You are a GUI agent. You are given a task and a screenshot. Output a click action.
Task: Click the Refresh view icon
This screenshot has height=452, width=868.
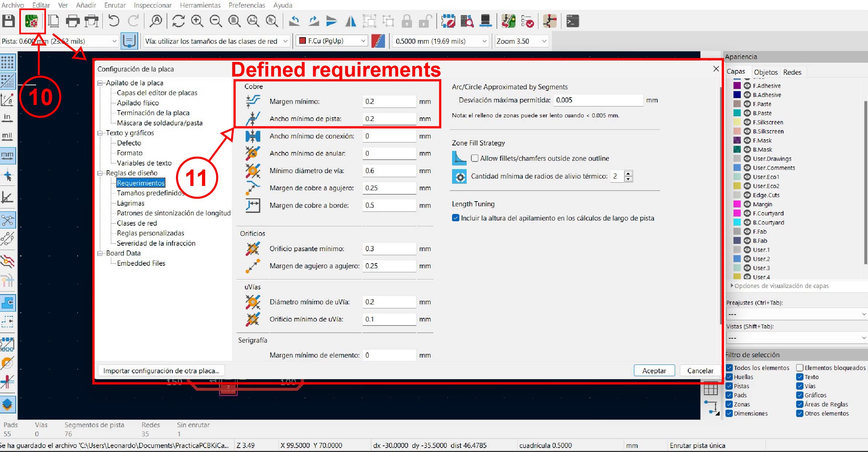click(x=178, y=21)
